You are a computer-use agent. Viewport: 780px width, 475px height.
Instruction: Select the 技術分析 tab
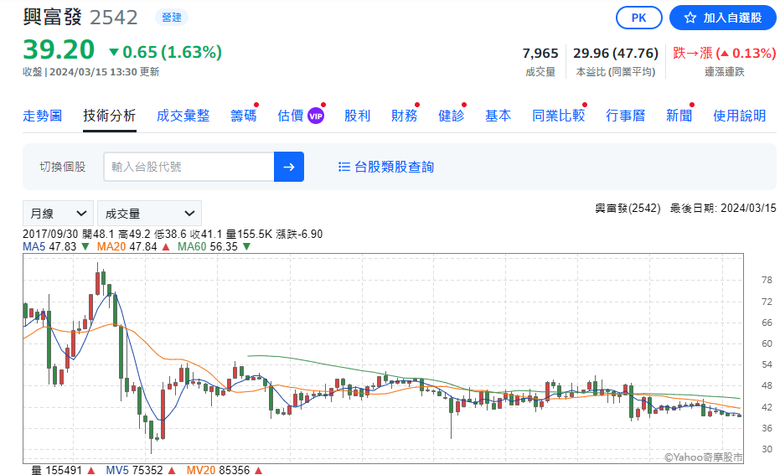109,116
